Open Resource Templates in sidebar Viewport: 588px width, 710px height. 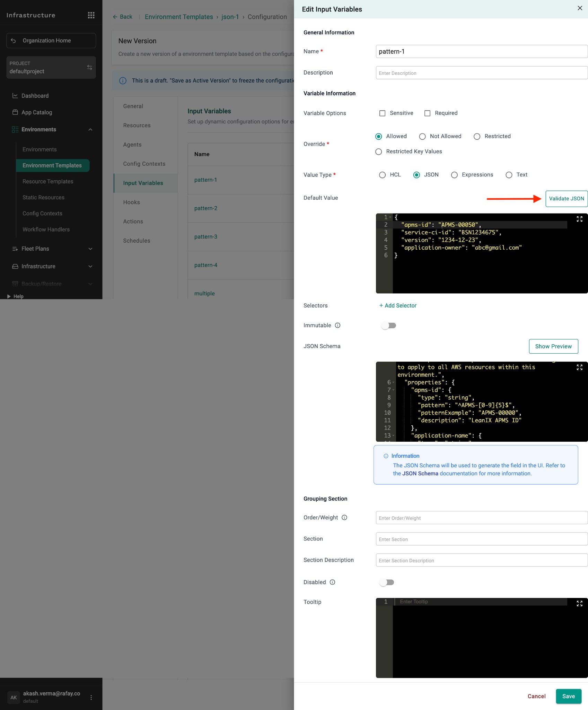(x=48, y=181)
